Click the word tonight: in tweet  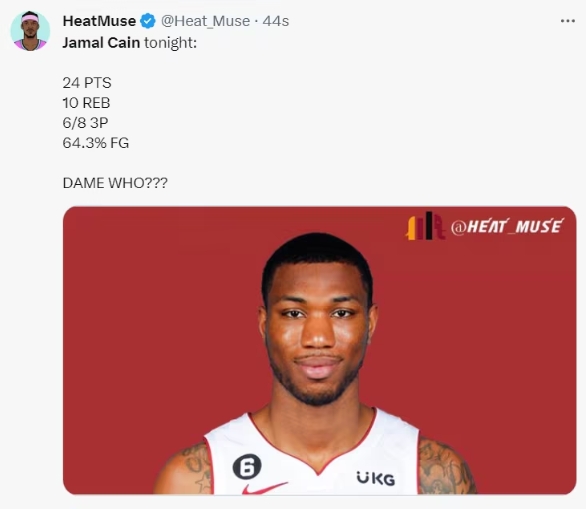click(170, 43)
